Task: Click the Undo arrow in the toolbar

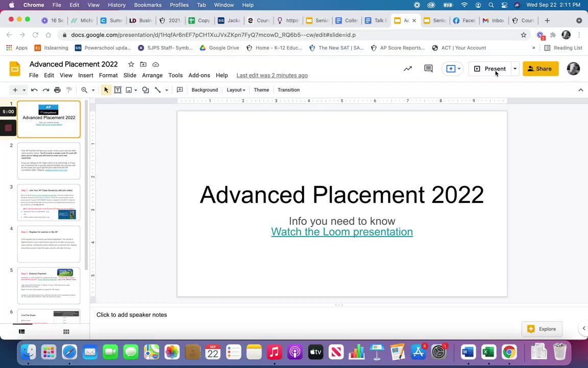Action: coord(34,90)
